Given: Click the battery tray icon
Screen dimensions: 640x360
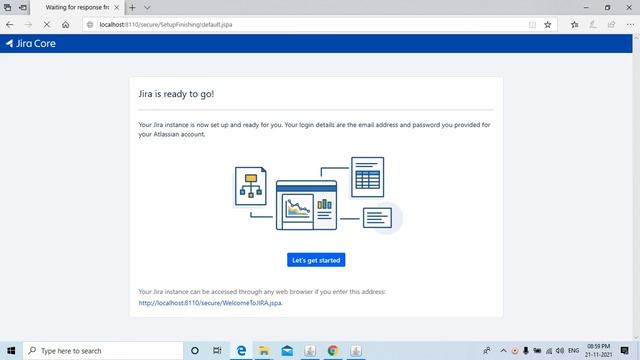Looking at the screenshot, I should pos(537,351).
